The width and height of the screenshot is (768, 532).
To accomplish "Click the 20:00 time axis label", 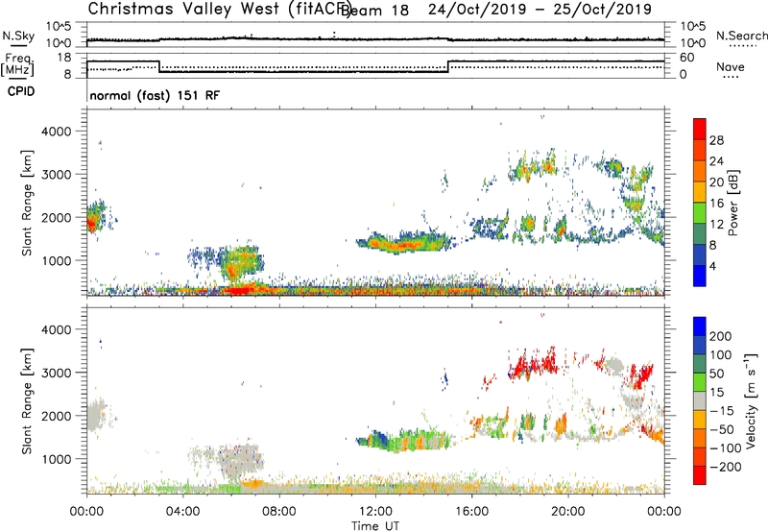I will coord(568,512).
